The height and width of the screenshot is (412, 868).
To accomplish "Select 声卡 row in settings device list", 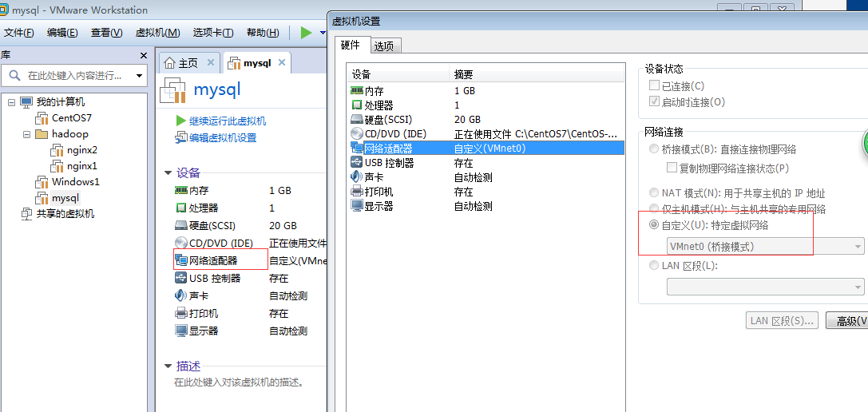I will [486, 177].
